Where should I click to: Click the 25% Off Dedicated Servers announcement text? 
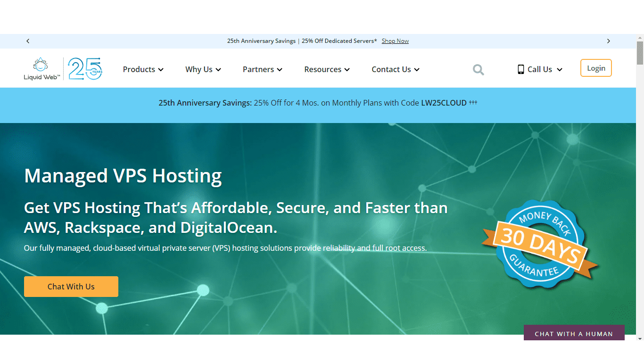click(x=339, y=41)
